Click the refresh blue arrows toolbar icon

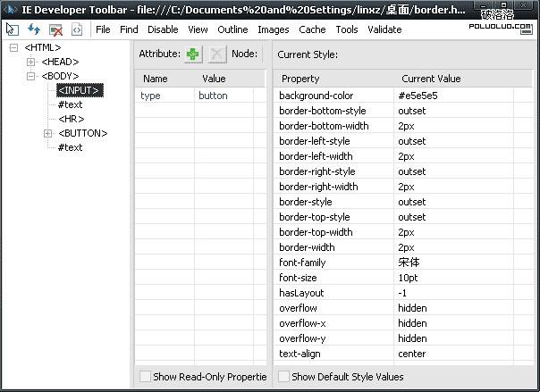[x=34, y=29]
